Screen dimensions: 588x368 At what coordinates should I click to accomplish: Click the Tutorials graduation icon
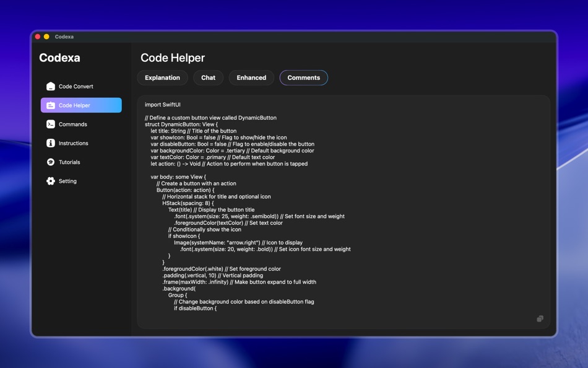(51, 162)
